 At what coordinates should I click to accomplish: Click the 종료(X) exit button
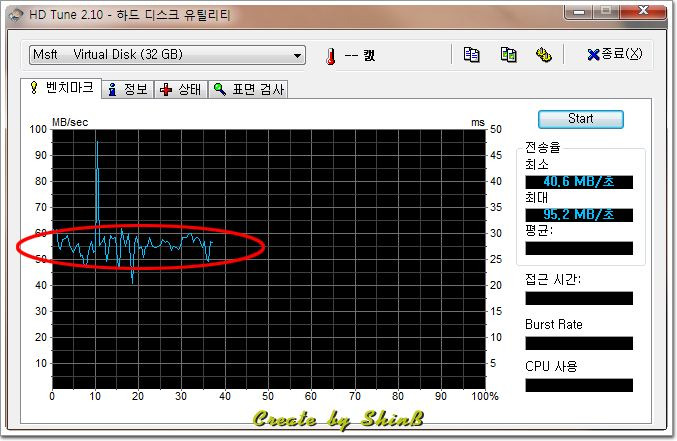tap(614, 54)
